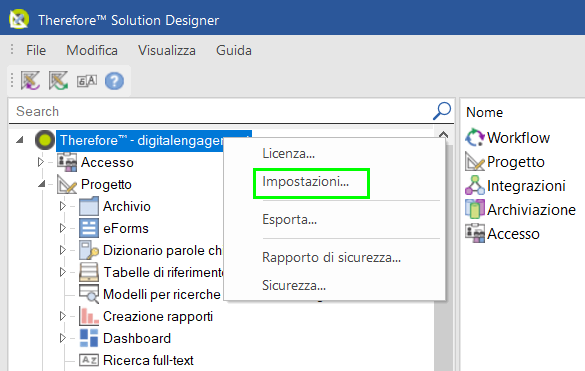Expand the Accesso tree node

[x=41, y=162]
